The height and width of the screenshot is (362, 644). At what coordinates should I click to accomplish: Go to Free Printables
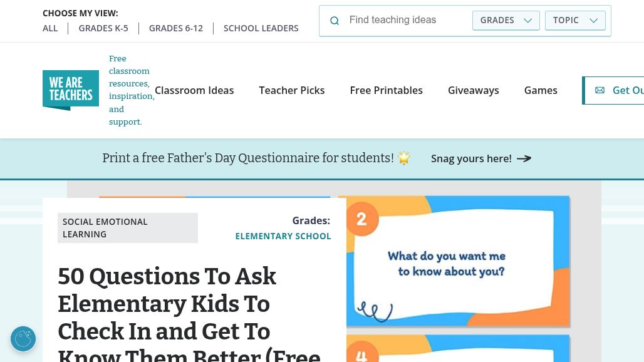(x=386, y=90)
